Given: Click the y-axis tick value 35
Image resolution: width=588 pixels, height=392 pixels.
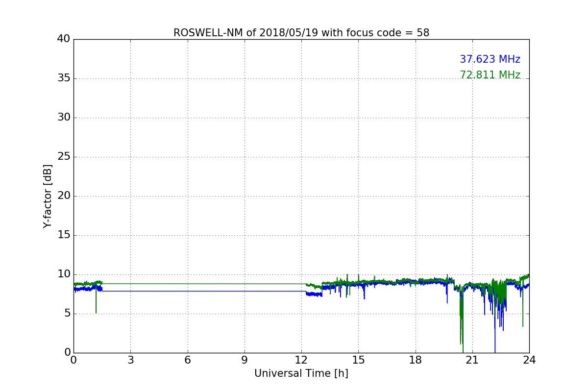Looking at the screenshot, I should (x=64, y=78).
